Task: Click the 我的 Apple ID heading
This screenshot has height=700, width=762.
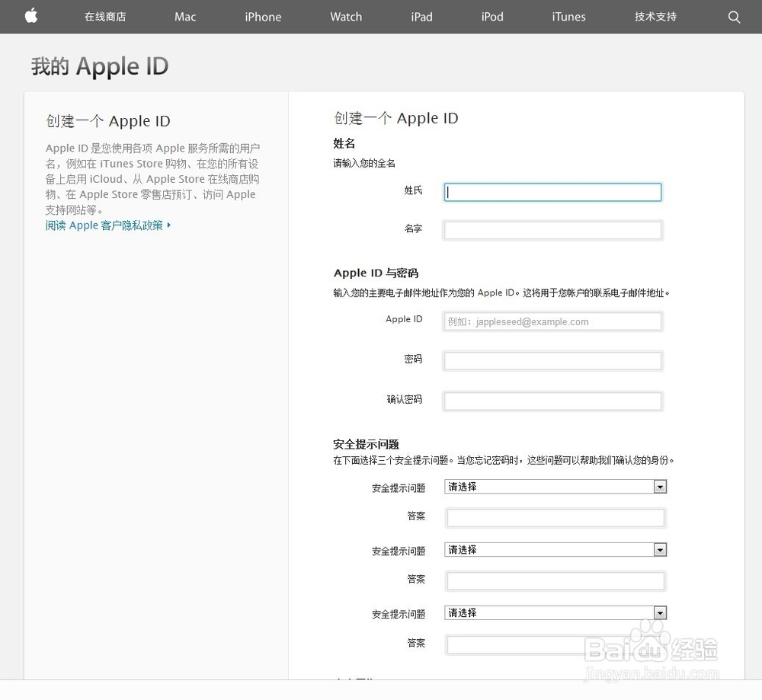Action: [x=100, y=66]
